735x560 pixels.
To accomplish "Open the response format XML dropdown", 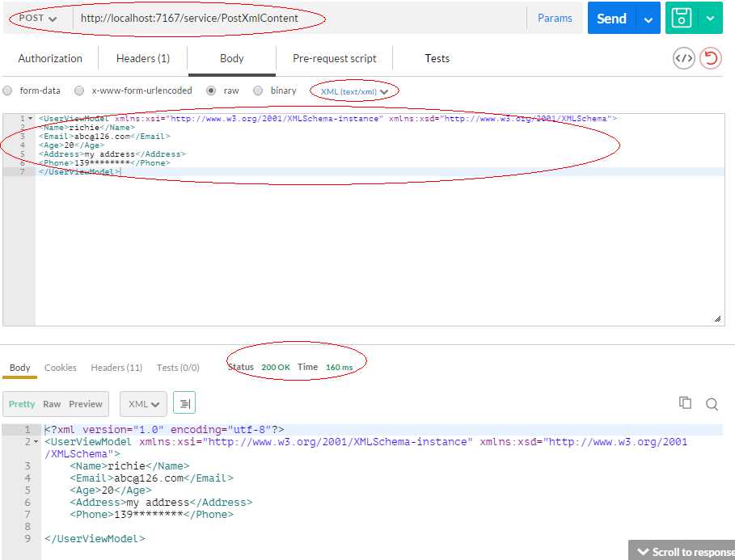I will coord(143,404).
